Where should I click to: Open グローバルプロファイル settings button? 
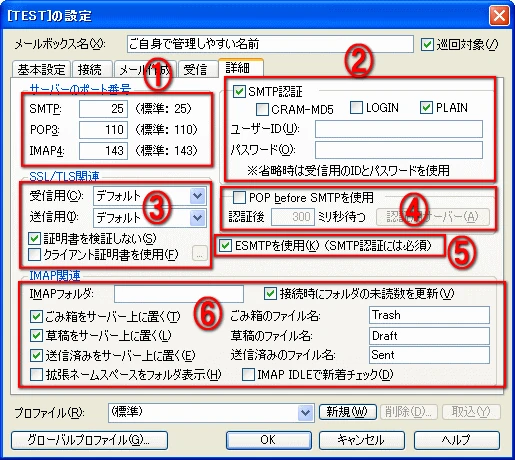click(89, 440)
